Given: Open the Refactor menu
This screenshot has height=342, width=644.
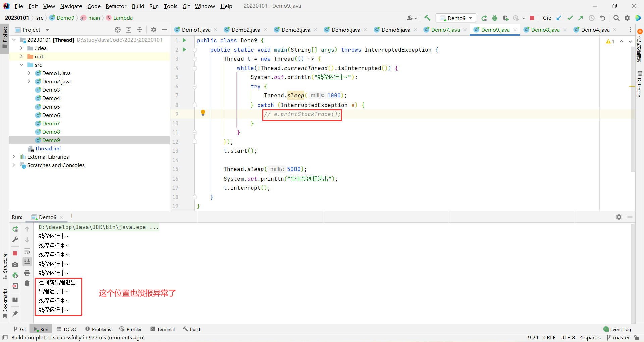Looking at the screenshot, I should 116,6.
